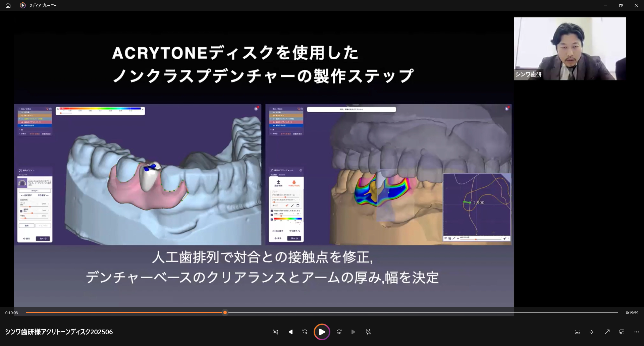Screen dimensions: 644x346
Task: Seek to the unplayed part of the progress bar
Action: [423, 312]
